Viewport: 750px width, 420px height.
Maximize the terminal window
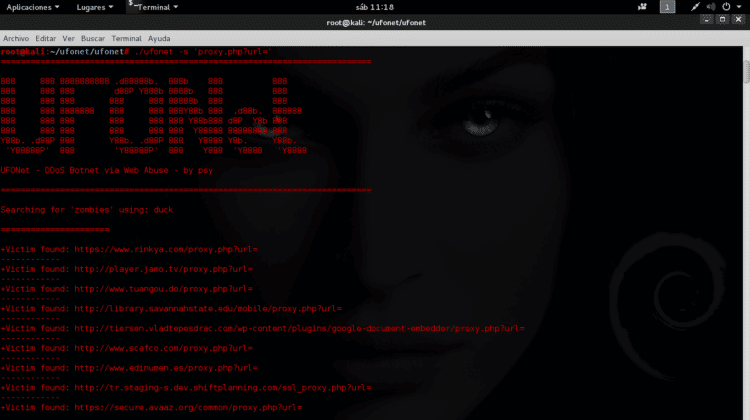722,19
